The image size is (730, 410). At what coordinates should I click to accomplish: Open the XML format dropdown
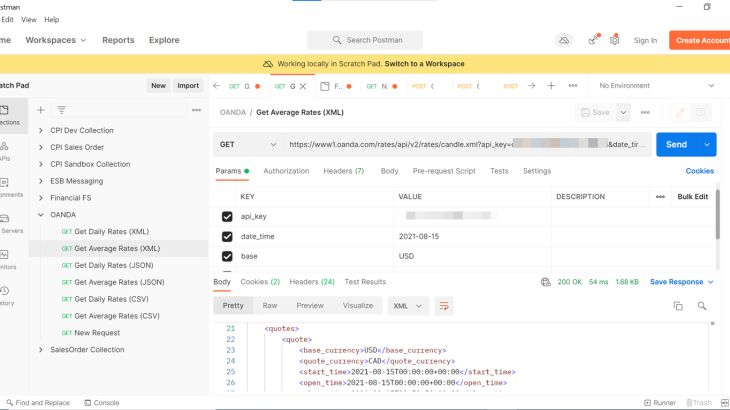(x=408, y=306)
